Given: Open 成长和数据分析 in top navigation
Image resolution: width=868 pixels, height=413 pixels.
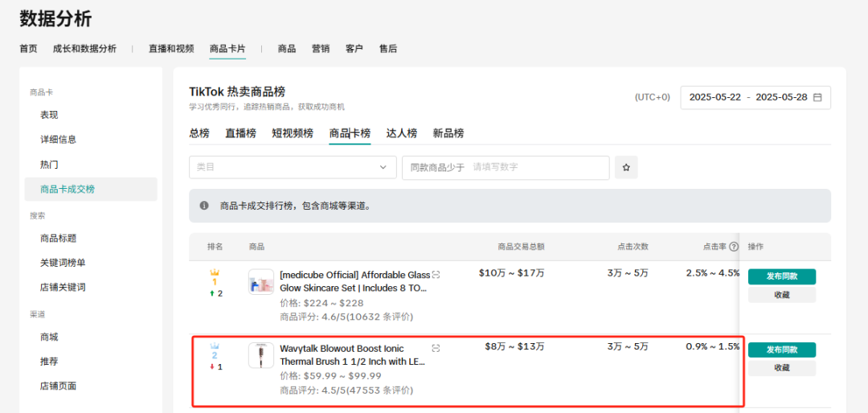Looking at the screenshot, I should click(84, 49).
